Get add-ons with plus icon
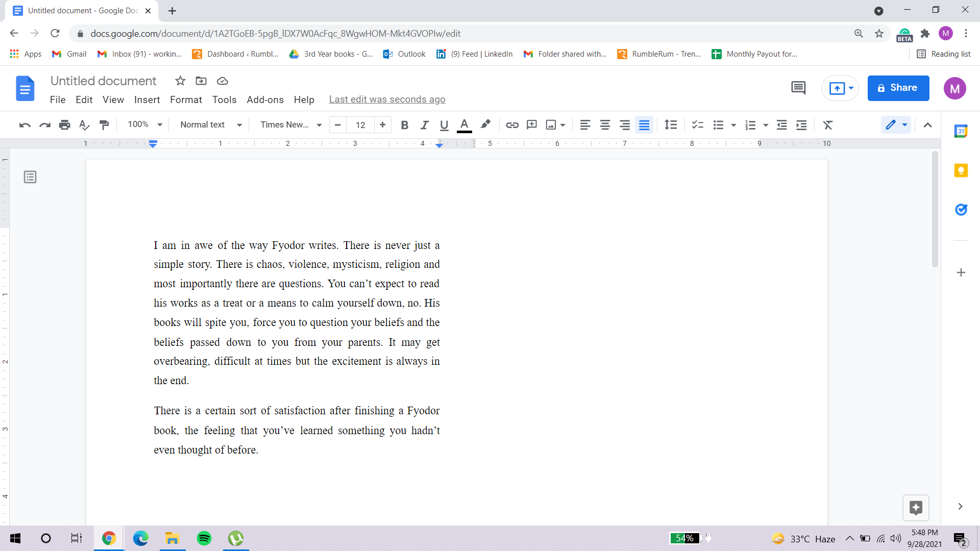 pyautogui.click(x=961, y=272)
